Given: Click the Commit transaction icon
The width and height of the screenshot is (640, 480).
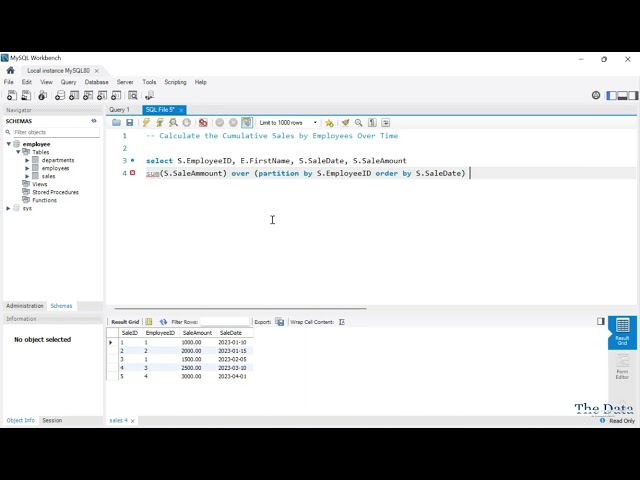Looking at the screenshot, I should tap(220, 122).
